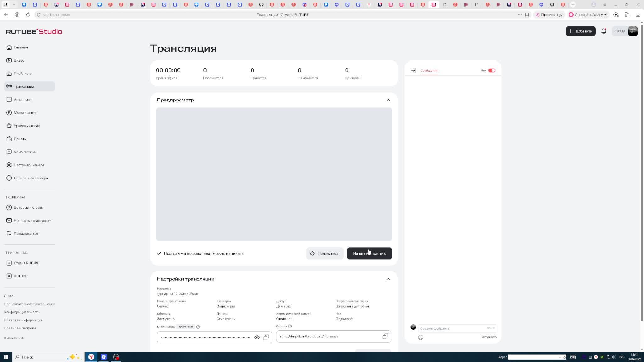Image resolution: width=644 pixels, height=362 pixels.
Task: Open the user avatar in the header
Action: pos(633,31)
